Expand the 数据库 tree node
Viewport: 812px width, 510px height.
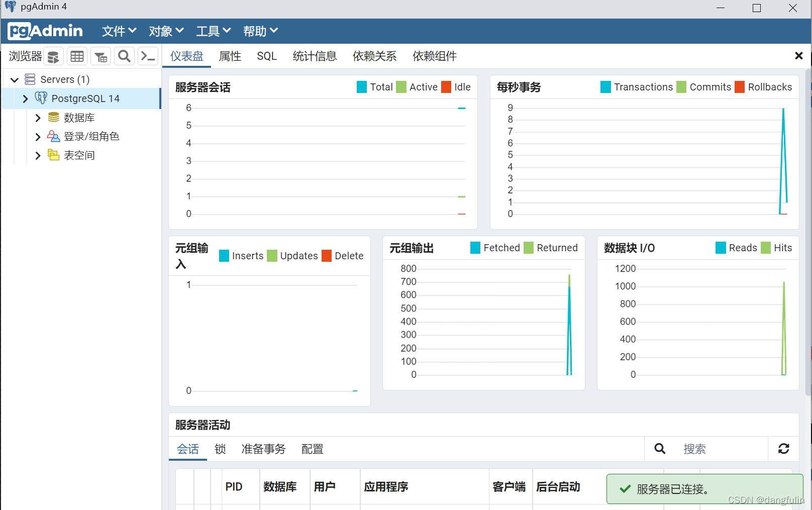(38, 118)
